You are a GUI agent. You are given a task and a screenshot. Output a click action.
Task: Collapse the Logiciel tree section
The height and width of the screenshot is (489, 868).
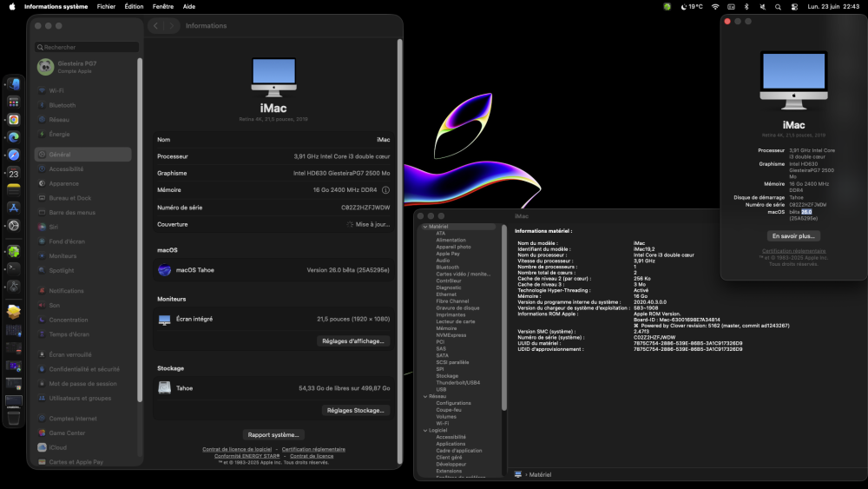click(425, 430)
